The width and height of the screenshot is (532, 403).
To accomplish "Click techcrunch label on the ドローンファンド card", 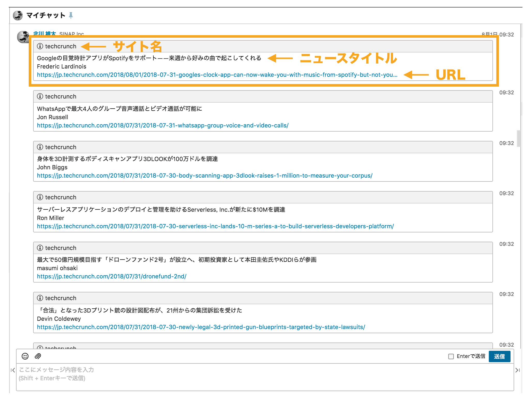I will click(x=61, y=248).
